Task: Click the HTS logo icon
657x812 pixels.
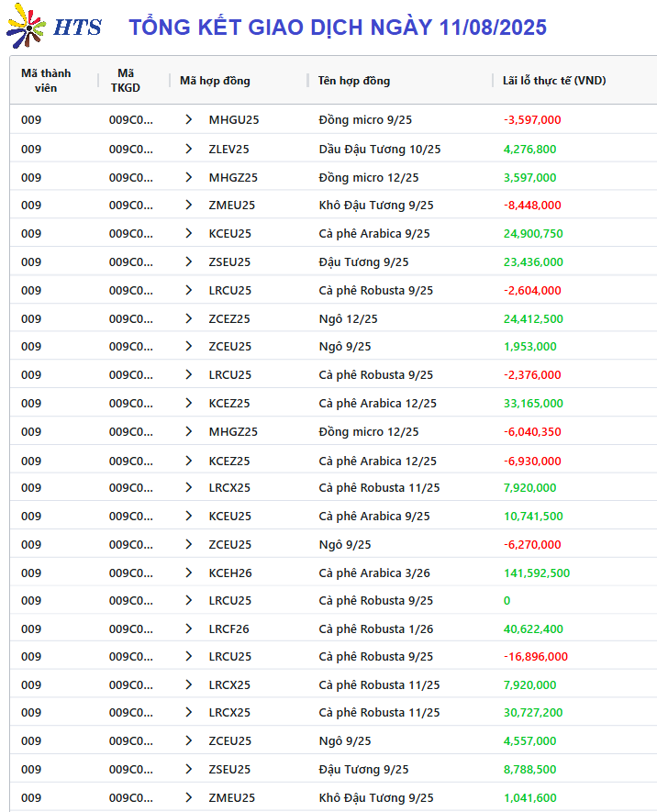Action: pos(26,26)
